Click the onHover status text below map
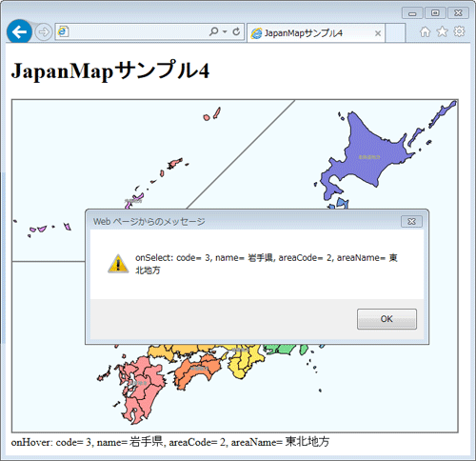 pos(170,442)
